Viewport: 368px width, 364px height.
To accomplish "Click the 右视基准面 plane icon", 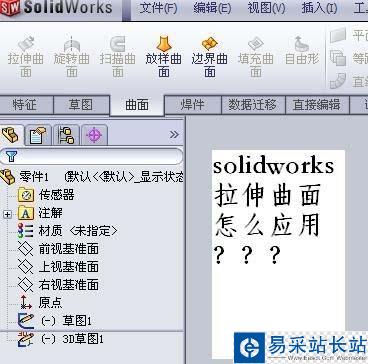I will coord(26,285).
